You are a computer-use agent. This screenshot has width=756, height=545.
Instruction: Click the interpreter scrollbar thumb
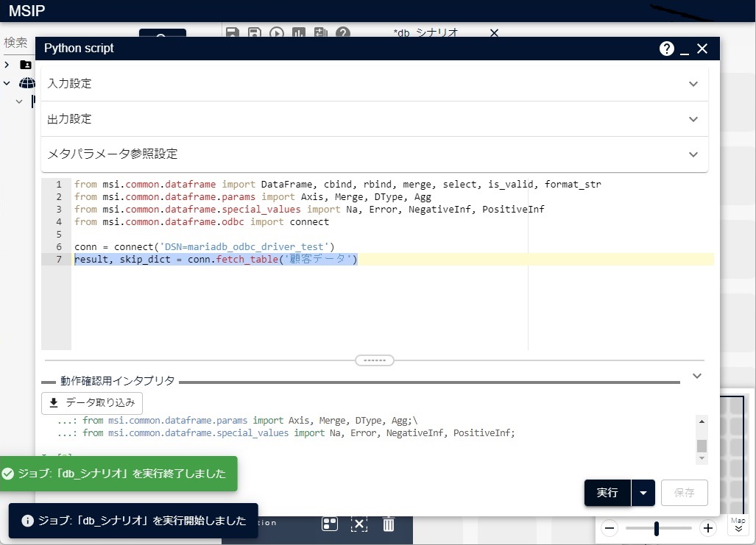(x=702, y=446)
